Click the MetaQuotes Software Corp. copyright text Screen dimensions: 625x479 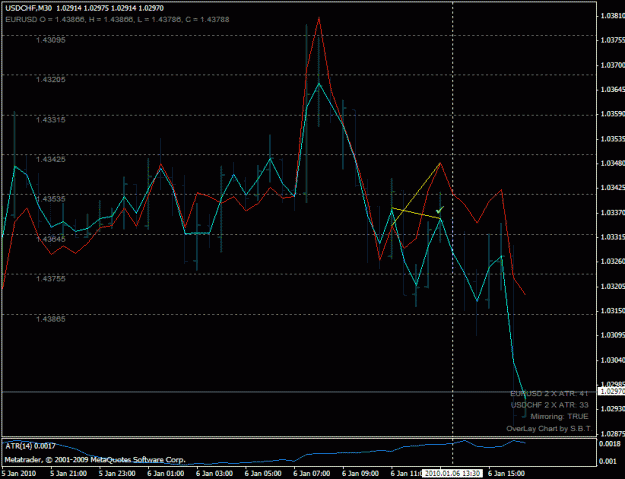pyautogui.click(x=95, y=459)
